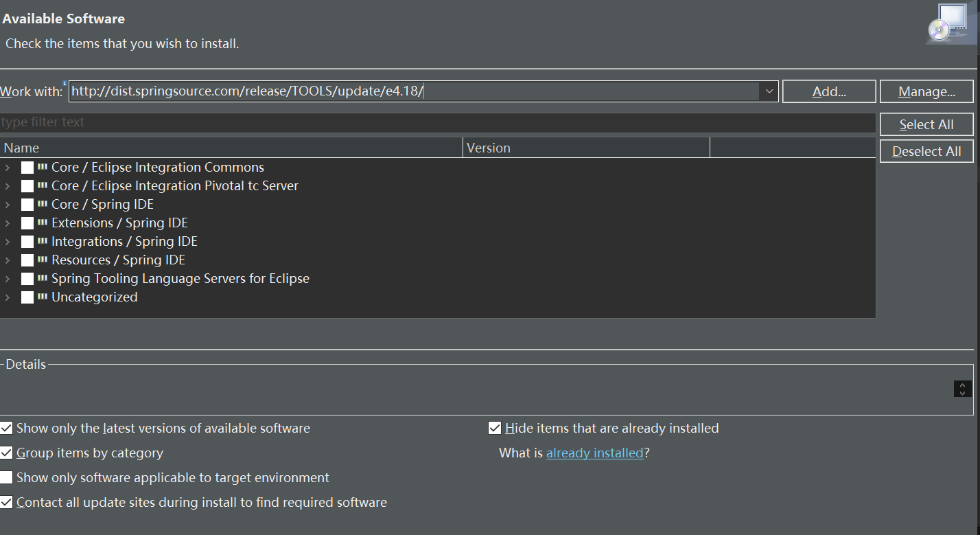
Task: Click the Work with URL field
Action: coord(414,91)
